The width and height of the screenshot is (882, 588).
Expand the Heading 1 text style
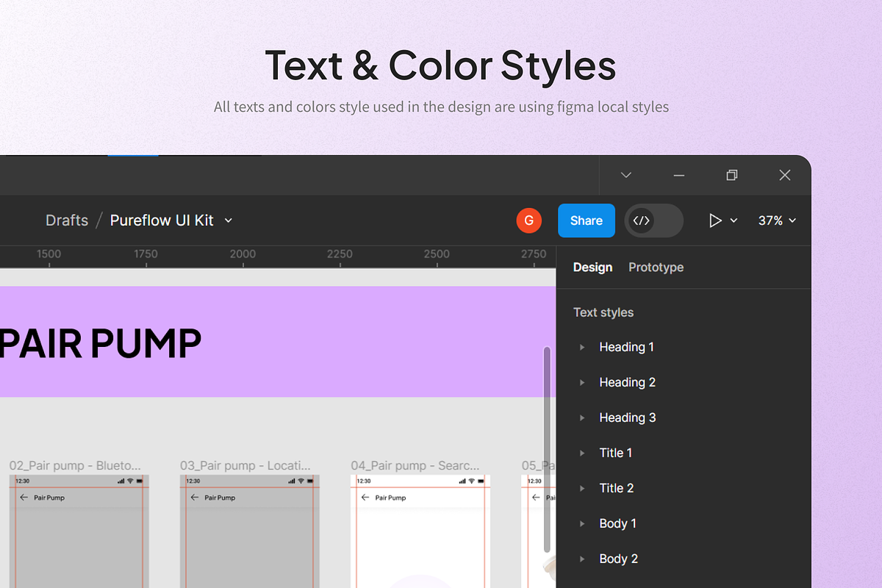tap(582, 347)
